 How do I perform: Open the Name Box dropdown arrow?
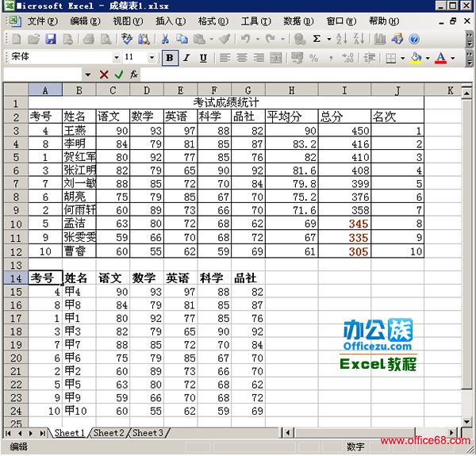click(88, 75)
